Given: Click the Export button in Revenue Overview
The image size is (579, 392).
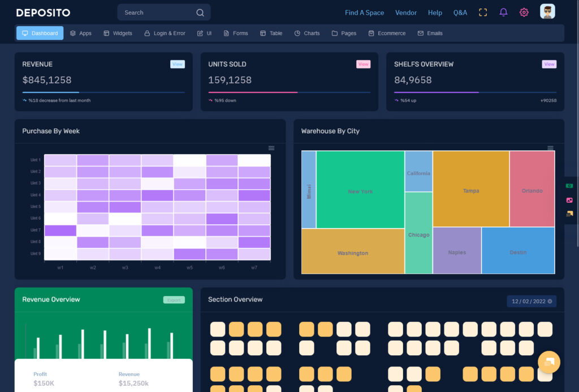Looking at the screenshot, I should 174,300.
